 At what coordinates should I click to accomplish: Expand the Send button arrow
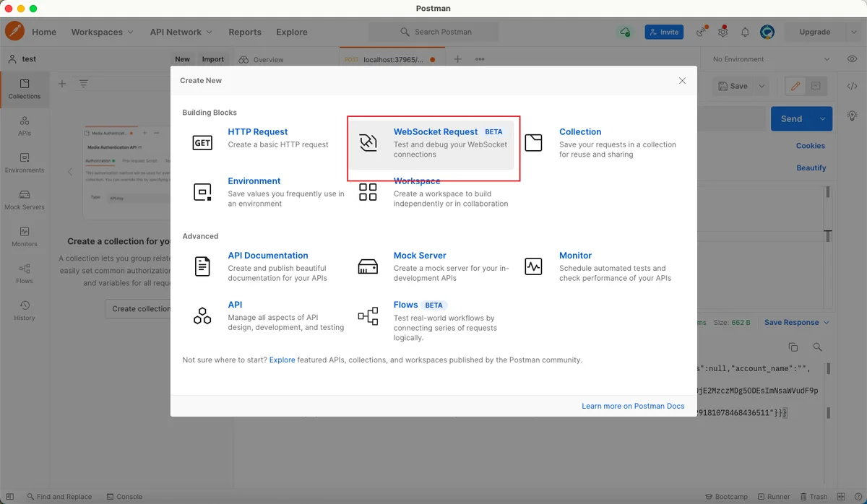822,118
